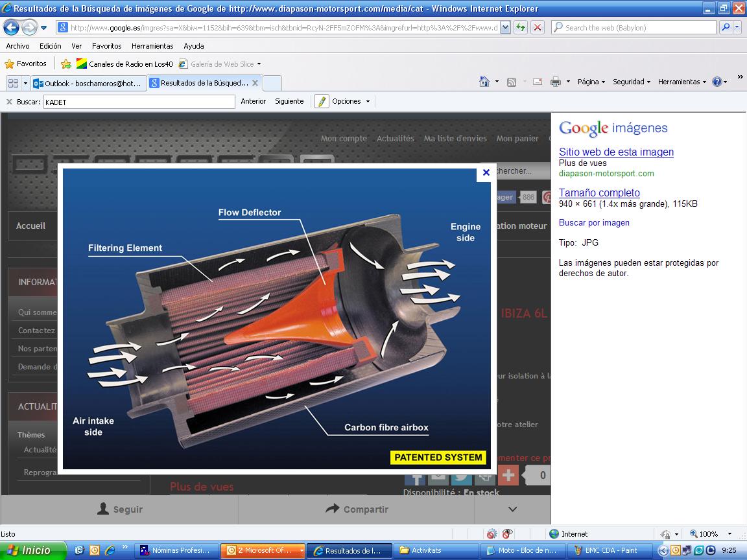This screenshot has width=747, height=560.
Task: Click into the Buscar text field containing KADET
Action: click(139, 102)
